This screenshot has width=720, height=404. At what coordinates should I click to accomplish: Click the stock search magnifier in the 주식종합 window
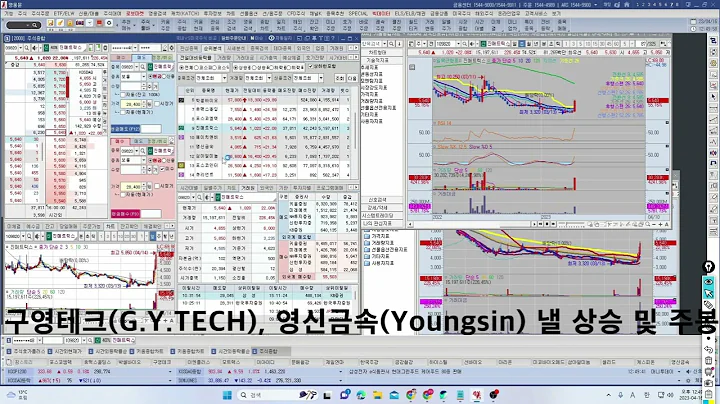(x=27, y=48)
